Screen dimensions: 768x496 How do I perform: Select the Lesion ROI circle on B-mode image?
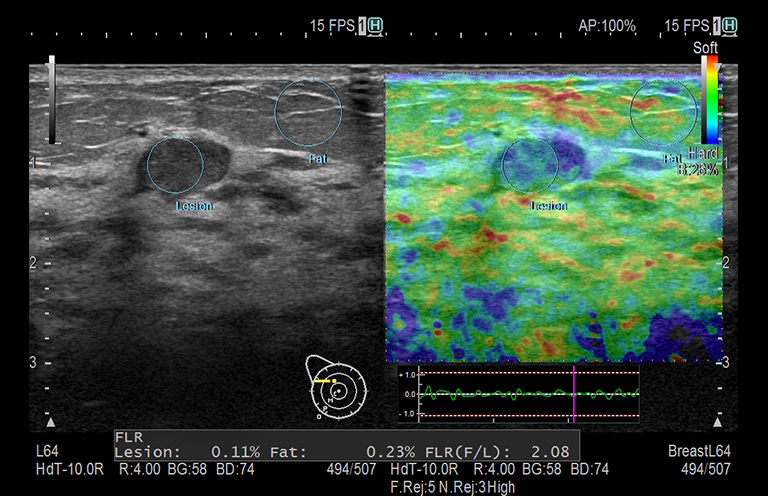175,165
